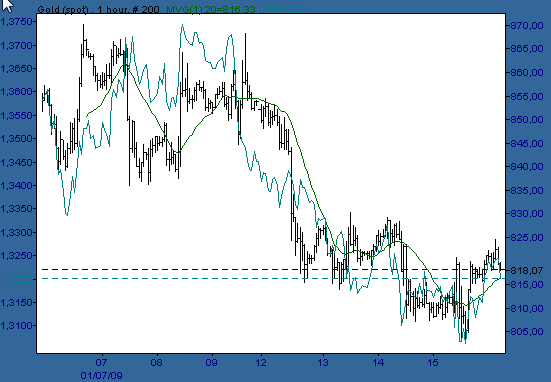This screenshot has height=382, width=551.
Task: Select the 1,3250 left-axis label
Action: (x=17, y=255)
